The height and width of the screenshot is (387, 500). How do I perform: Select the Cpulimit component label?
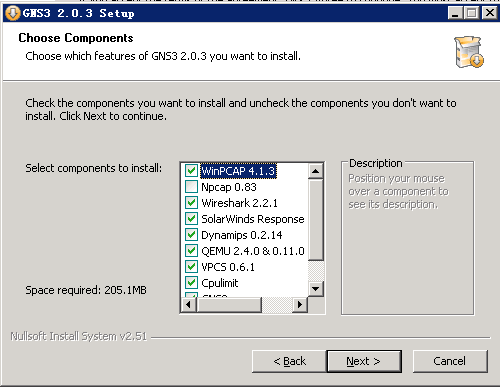[220, 283]
